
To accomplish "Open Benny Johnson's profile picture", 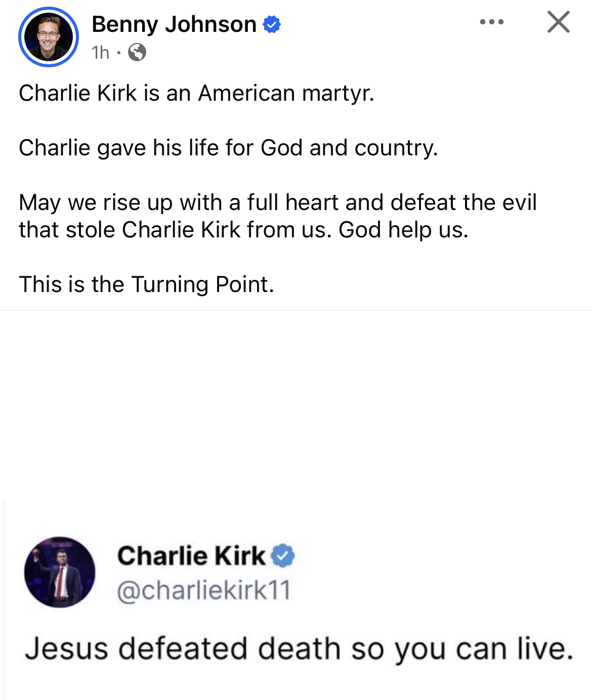I will [x=49, y=37].
